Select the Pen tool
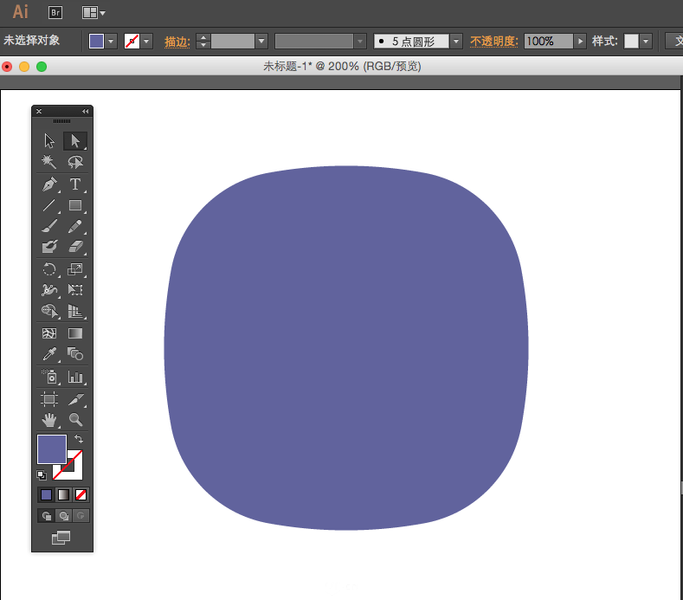This screenshot has height=600, width=683. (49, 184)
